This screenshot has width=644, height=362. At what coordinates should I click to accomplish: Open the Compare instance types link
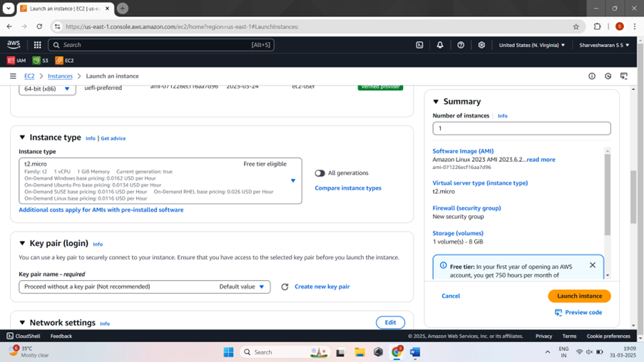pos(348,188)
